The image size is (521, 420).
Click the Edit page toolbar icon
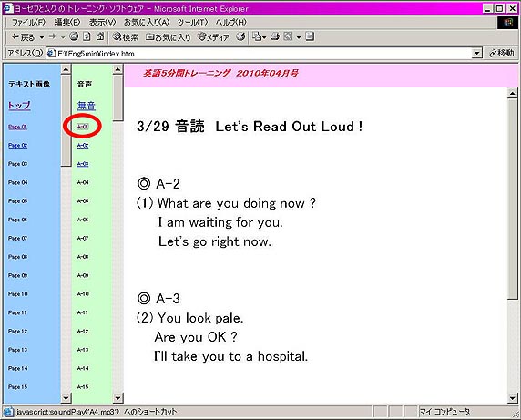point(288,36)
